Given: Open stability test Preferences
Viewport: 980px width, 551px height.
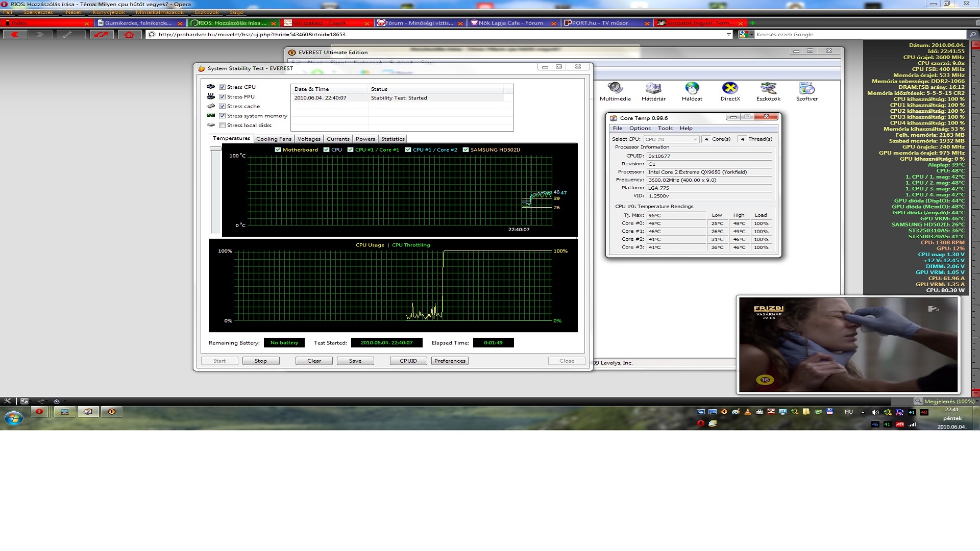Looking at the screenshot, I should click(x=450, y=361).
